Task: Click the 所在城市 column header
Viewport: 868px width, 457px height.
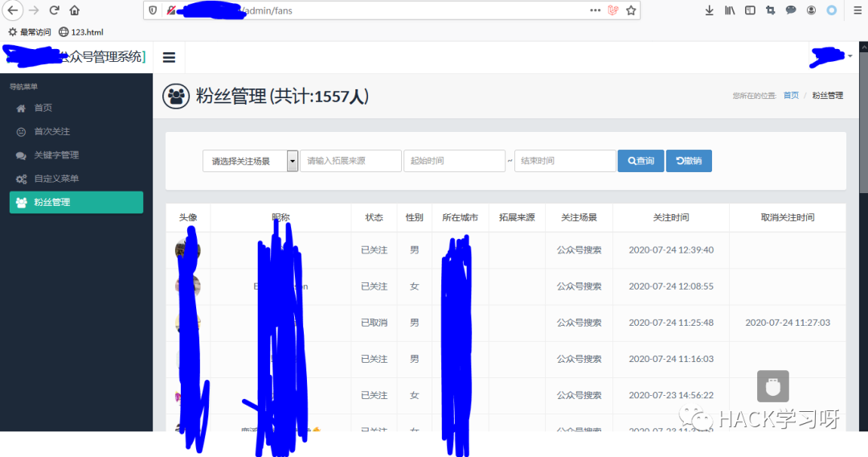Action: tap(460, 218)
